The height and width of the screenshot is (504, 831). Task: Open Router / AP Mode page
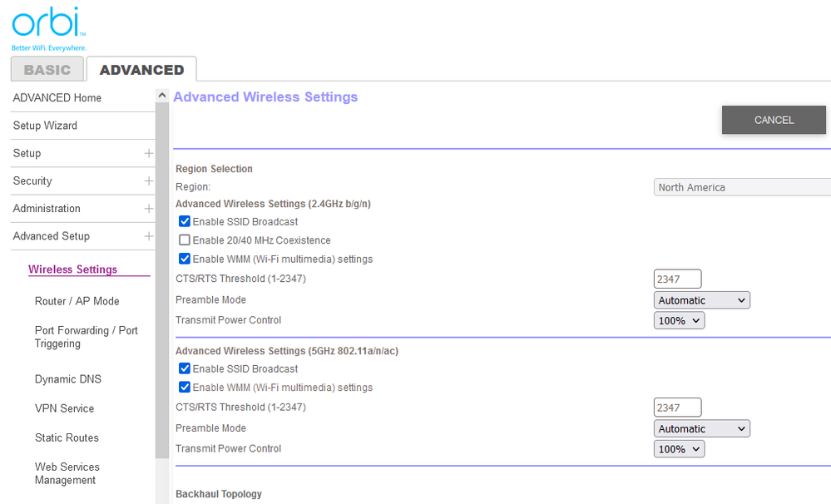pos(77,301)
